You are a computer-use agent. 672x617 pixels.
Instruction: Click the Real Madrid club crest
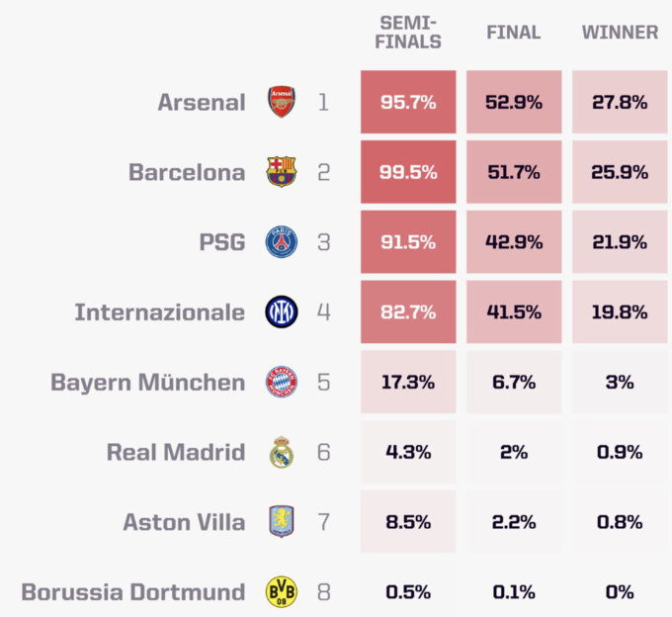282,452
